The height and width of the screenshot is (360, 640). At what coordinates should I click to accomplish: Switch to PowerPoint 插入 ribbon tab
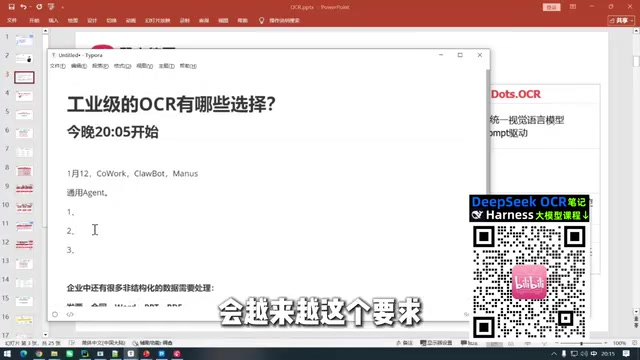(53, 20)
